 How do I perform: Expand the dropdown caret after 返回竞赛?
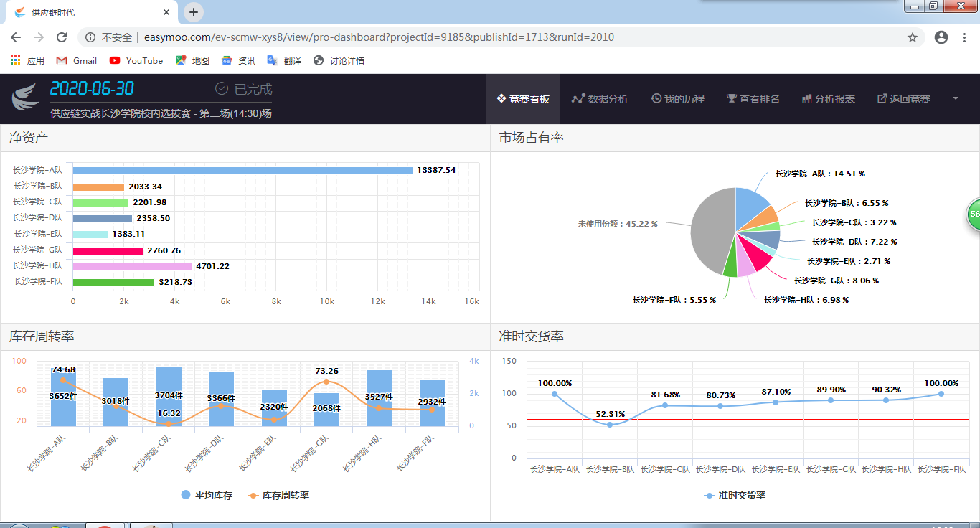956,98
